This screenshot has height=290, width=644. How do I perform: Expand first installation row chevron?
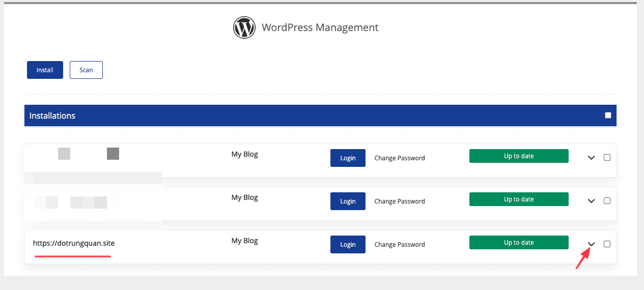pyautogui.click(x=591, y=158)
